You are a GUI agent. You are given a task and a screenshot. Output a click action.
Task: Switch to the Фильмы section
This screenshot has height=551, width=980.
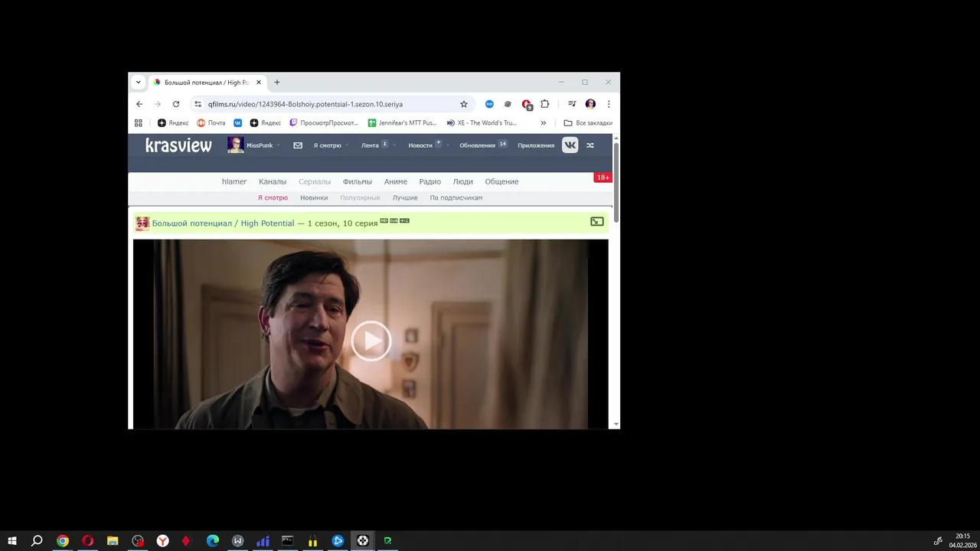[x=358, y=181]
